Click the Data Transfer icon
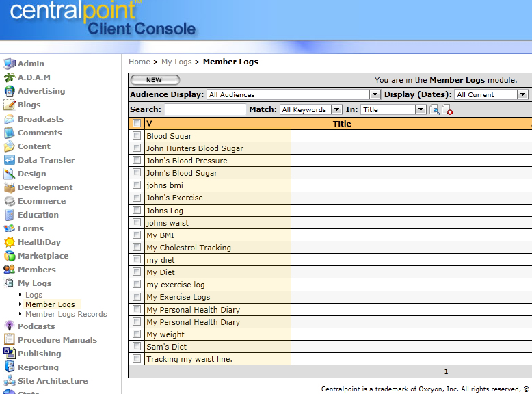Image resolution: width=532 pixels, height=394 pixels. click(10, 160)
